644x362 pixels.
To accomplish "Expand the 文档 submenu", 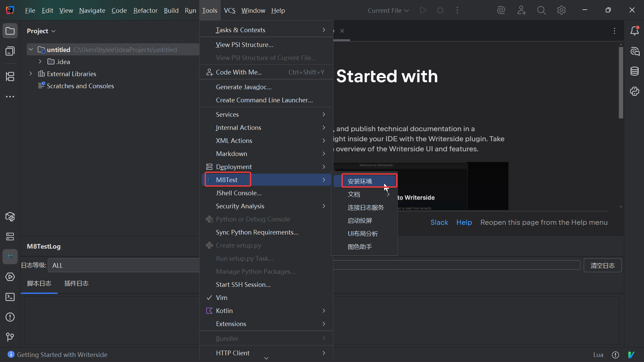I will tap(365, 194).
